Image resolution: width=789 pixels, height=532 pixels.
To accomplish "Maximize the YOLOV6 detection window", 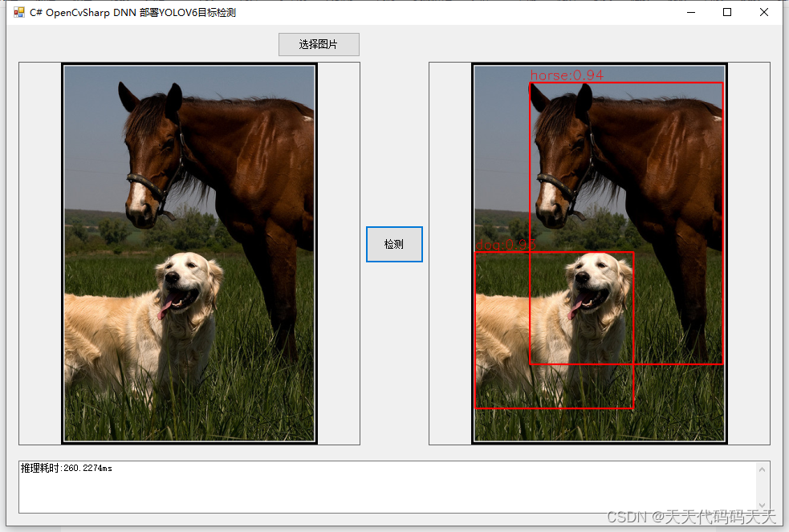I will [x=727, y=12].
